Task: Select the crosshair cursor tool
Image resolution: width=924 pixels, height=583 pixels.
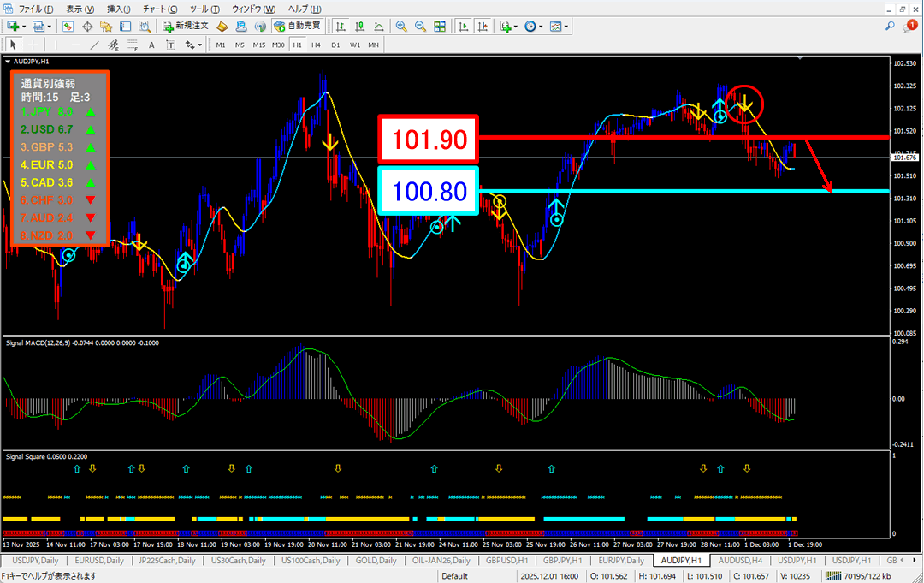Action: point(33,45)
